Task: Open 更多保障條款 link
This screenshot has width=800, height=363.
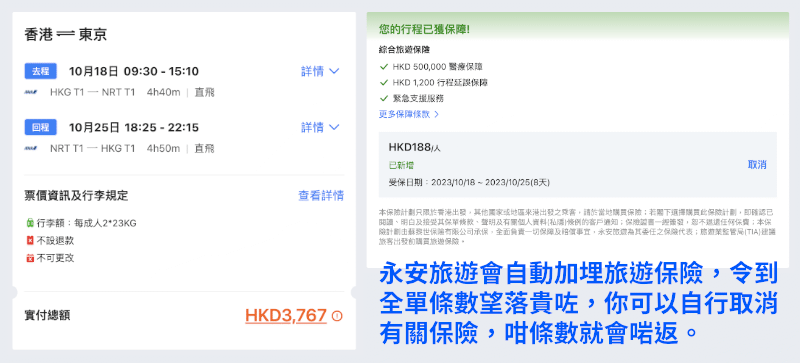Action: pyautogui.click(x=409, y=114)
